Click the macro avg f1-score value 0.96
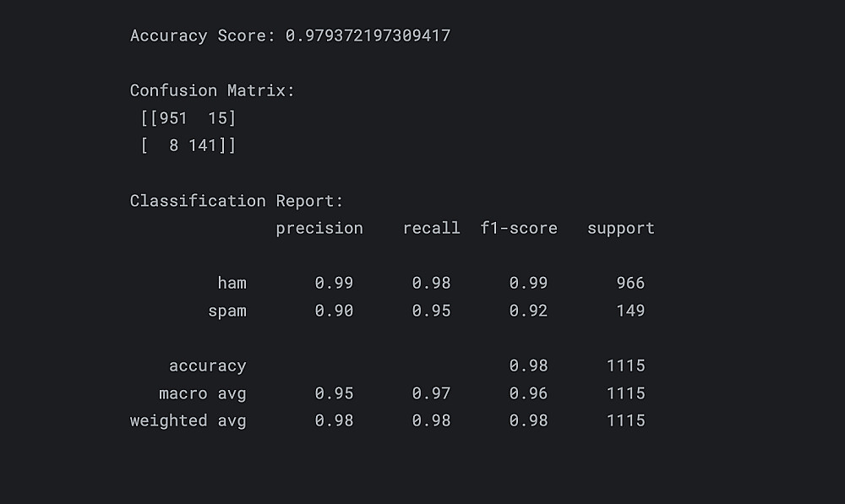Viewport: 845px width, 504px height. point(528,393)
